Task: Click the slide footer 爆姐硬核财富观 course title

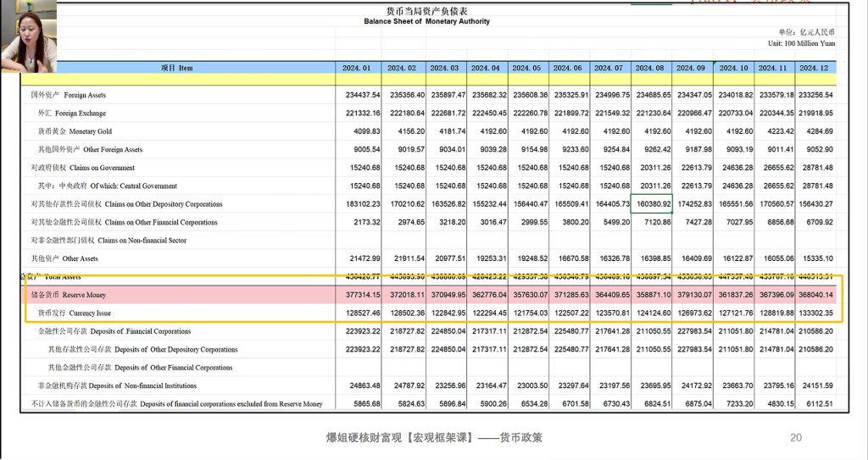Action: (x=434, y=437)
